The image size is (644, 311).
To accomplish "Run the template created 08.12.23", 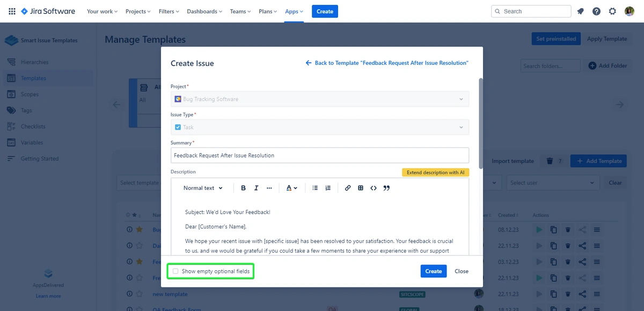I will [539, 229].
